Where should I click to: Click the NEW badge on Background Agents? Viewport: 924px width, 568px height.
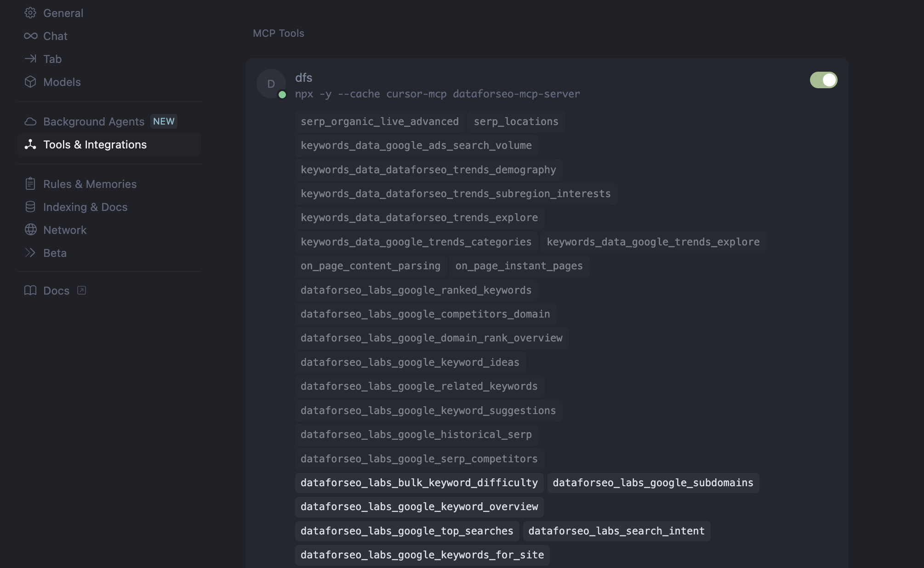[164, 121]
